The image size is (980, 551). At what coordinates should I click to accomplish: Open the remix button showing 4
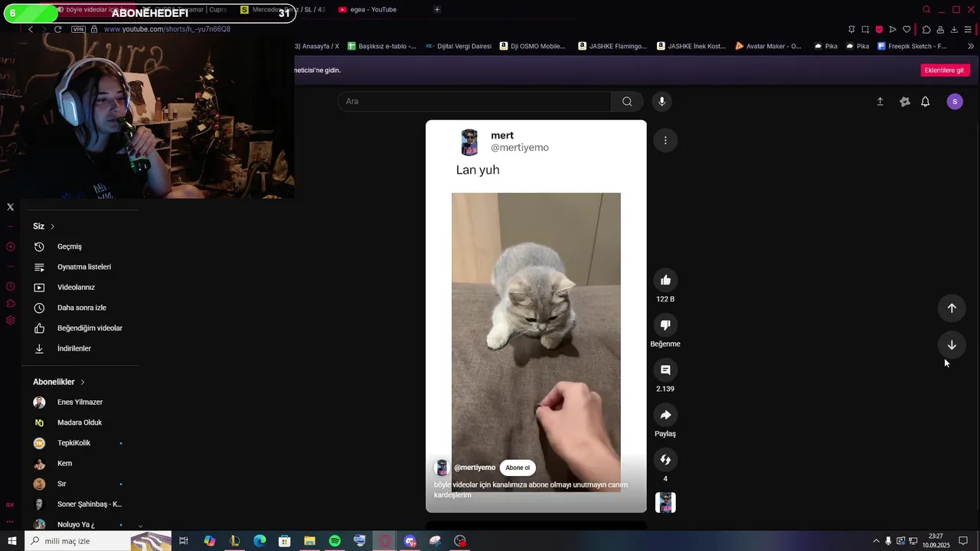665,460
